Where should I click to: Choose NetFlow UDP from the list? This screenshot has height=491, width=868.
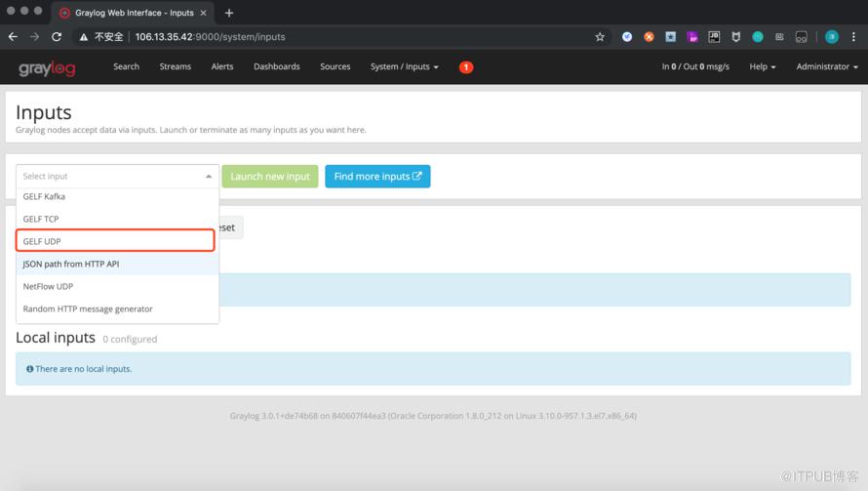tap(117, 287)
